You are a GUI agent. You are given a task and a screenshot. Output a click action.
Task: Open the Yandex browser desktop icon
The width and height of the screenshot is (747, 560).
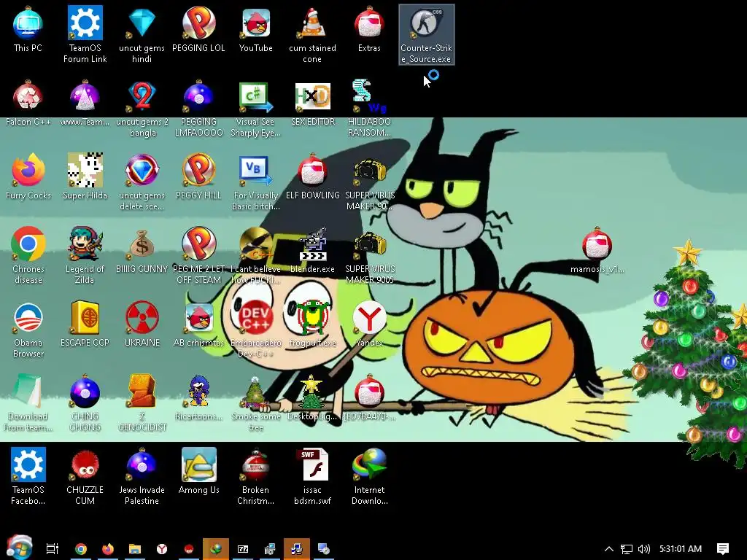point(369,324)
